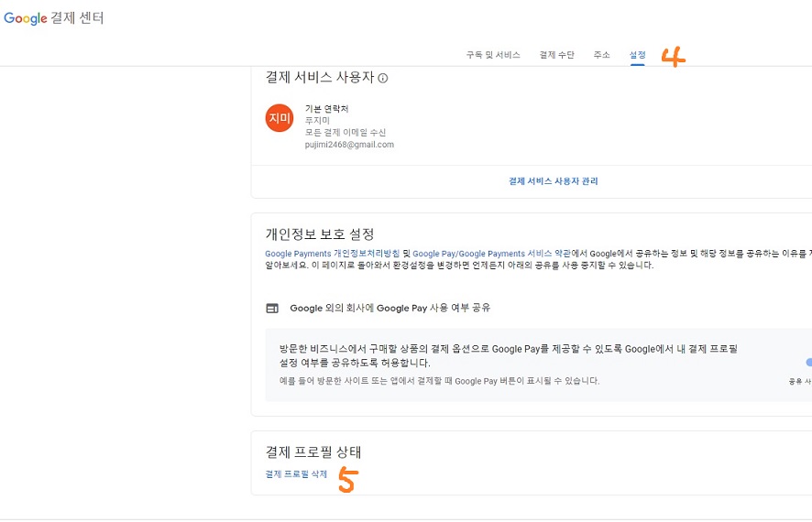This screenshot has width=812, height=522.
Task: Click the Google 결제 센터 logo
Action: 54,18
